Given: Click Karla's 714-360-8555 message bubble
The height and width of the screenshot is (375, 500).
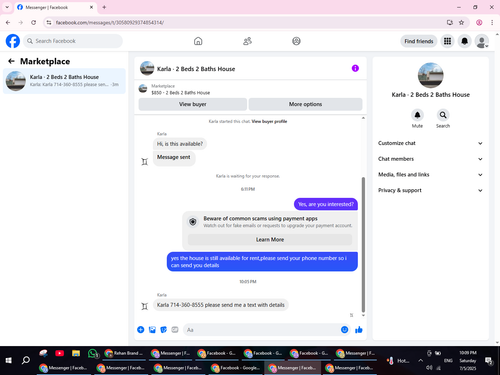Looking at the screenshot, I should (221, 305).
